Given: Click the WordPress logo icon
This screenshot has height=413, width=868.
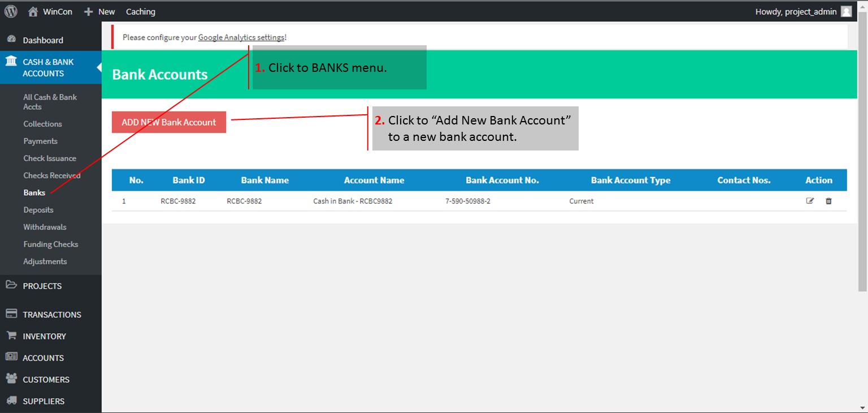Looking at the screenshot, I should pos(11,11).
